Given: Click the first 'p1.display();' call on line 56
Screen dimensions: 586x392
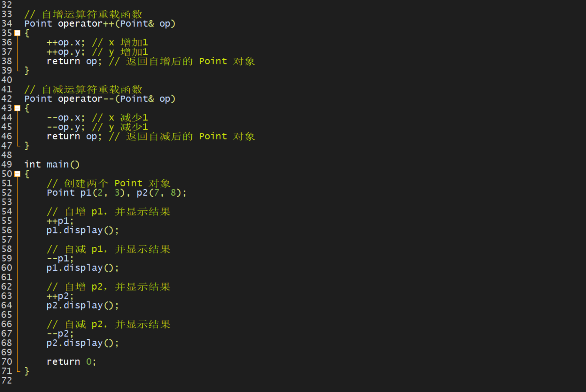Looking at the screenshot, I should [x=83, y=230].
